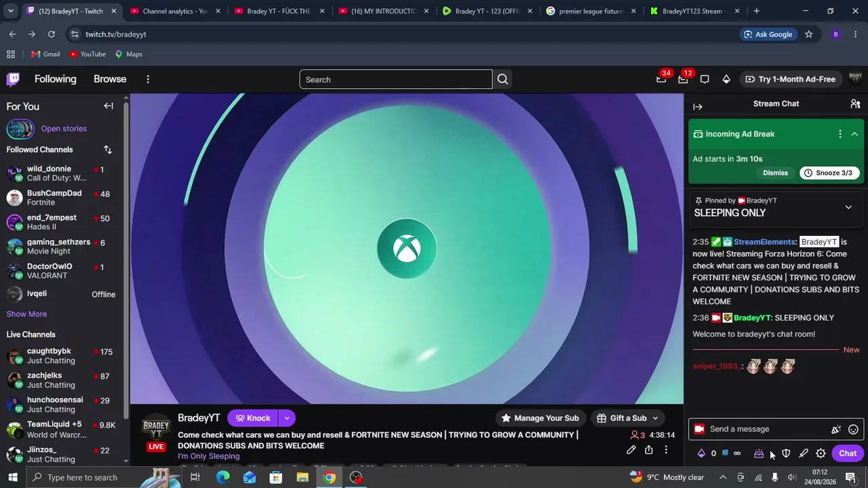
Task: Open the celebration party popper icon
Action: pos(836,429)
